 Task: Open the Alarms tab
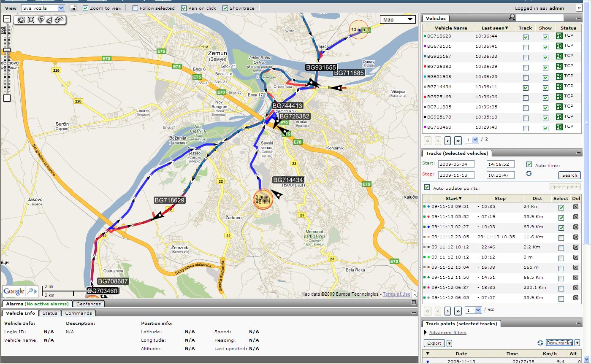click(x=37, y=304)
